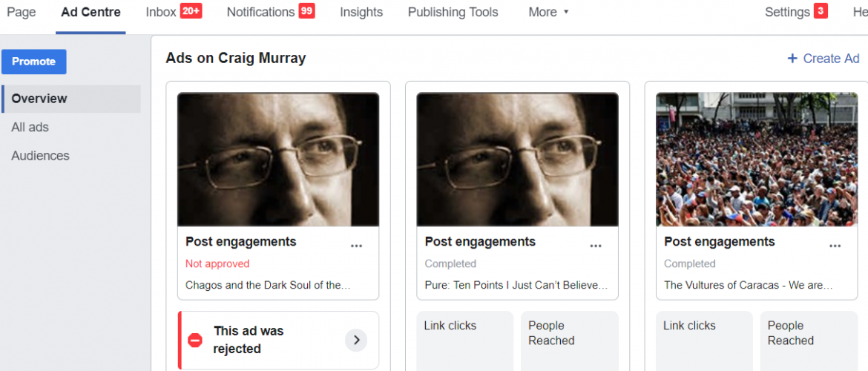This screenshot has width=868, height=371.
Task: Open Audiences in the left sidebar
Action: point(40,156)
